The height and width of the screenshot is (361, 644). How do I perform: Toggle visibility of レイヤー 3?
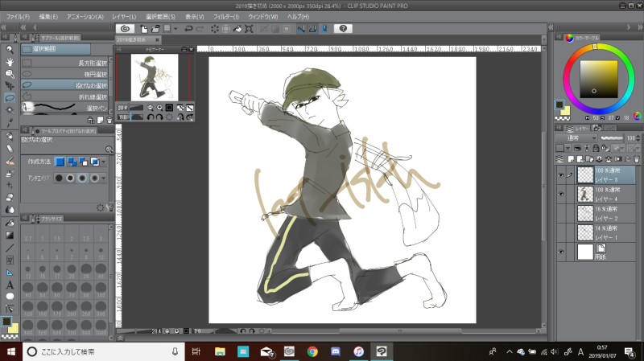coord(560,175)
